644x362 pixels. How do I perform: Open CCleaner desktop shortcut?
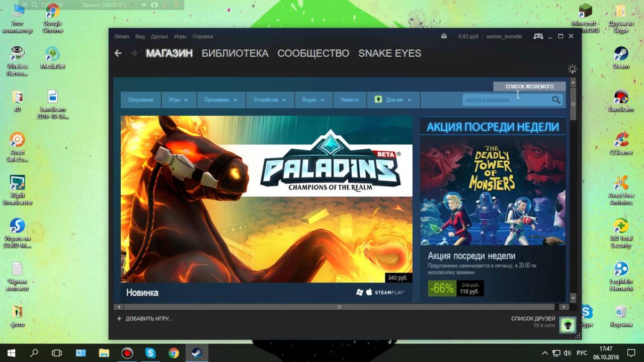621,144
